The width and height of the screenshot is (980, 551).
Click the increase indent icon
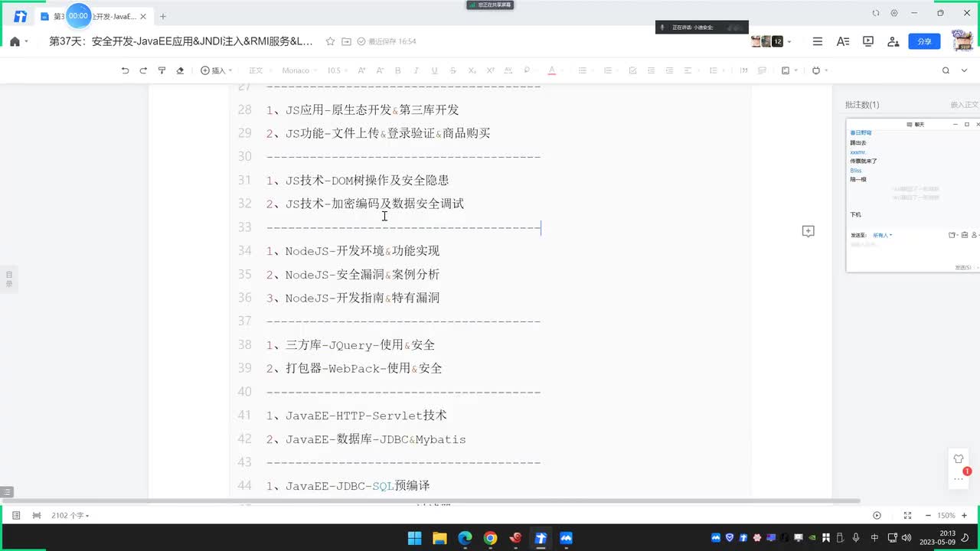[x=669, y=70]
